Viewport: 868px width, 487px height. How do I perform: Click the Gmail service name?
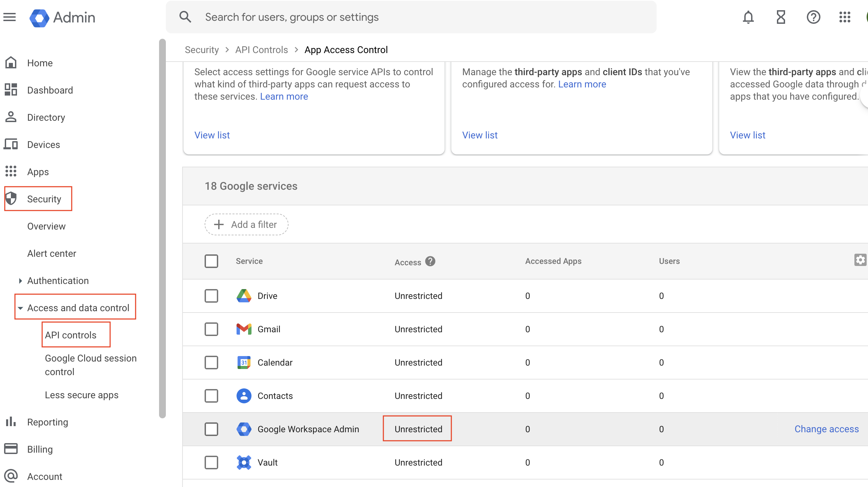[x=269, y=329]
